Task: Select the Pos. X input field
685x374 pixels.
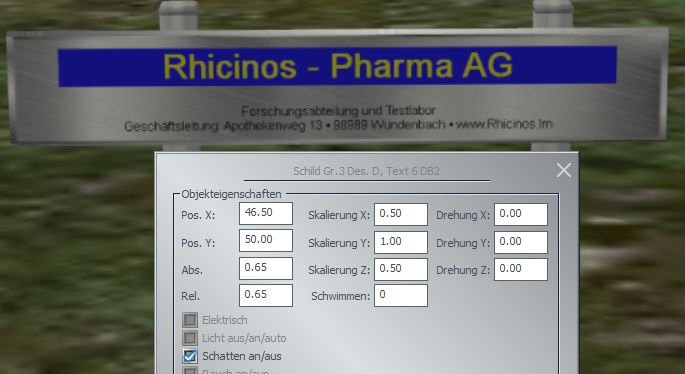Action: pos(266,214)
